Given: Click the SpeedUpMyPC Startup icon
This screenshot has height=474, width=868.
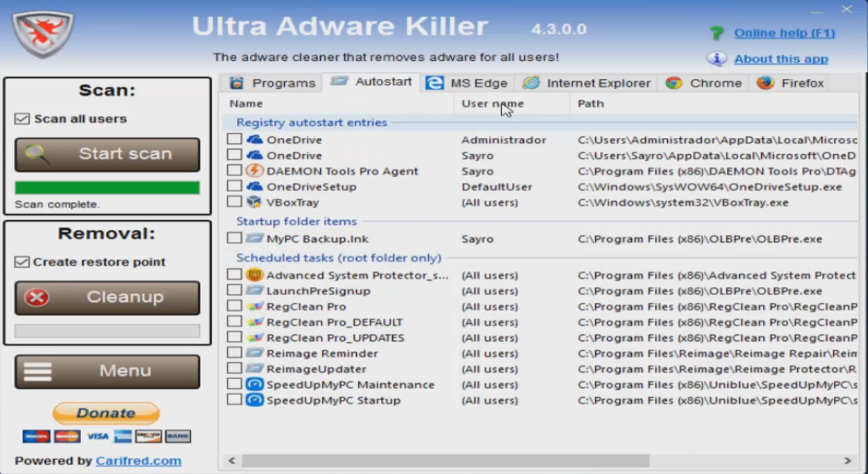Looking at the screenshot, I should pos(254,401).
